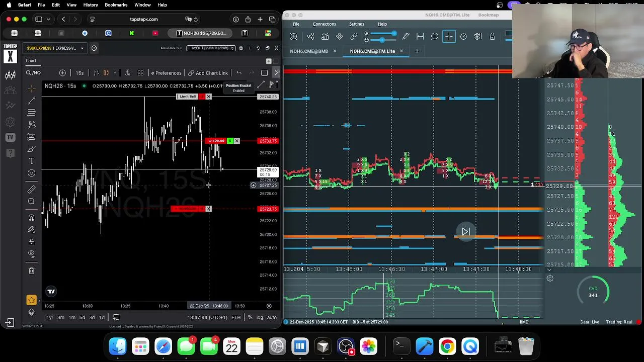The image size is (644, 362).
Task: Select the Text annotation tool
Action: 31,161
